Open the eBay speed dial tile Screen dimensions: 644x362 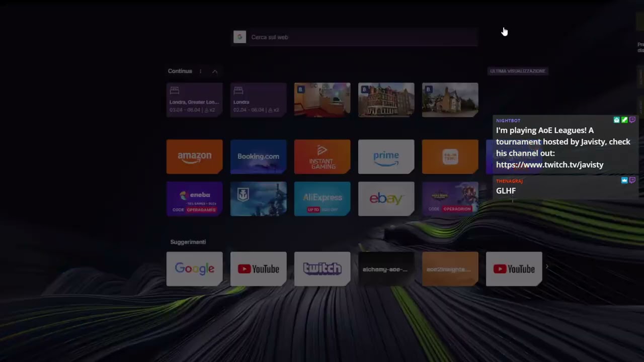pos(386,199)
